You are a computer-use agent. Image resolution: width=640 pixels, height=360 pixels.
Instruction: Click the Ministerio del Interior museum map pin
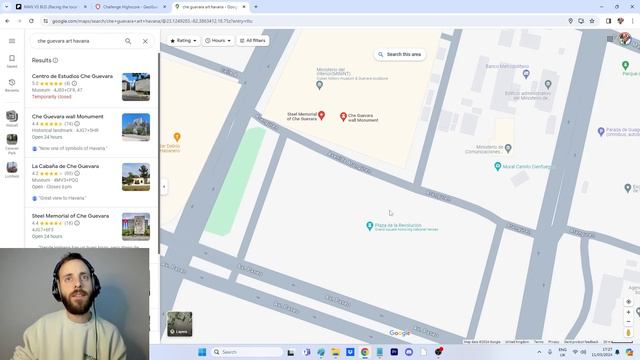coord(320,85)
